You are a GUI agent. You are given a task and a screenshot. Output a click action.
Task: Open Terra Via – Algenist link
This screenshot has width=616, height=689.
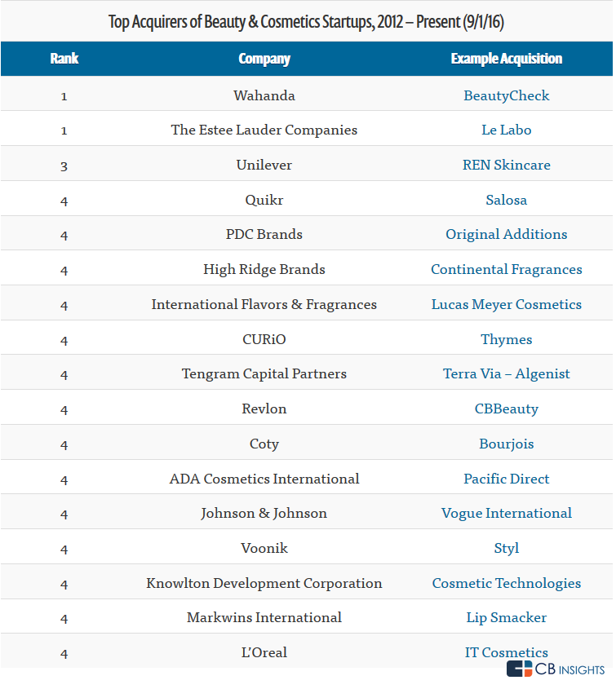(x=506, y=373)
